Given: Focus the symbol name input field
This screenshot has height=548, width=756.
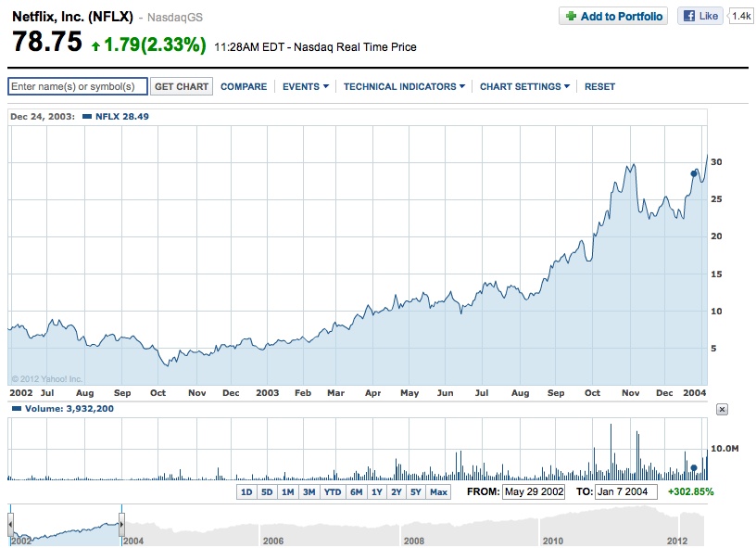Looking at the screenshot, I should pyautogui.click(x=78, y=87).
